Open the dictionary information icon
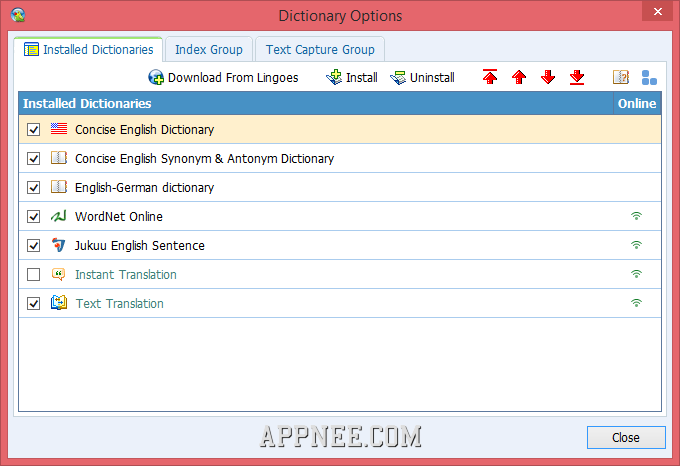The image size is (680, 466). [621, 77]
